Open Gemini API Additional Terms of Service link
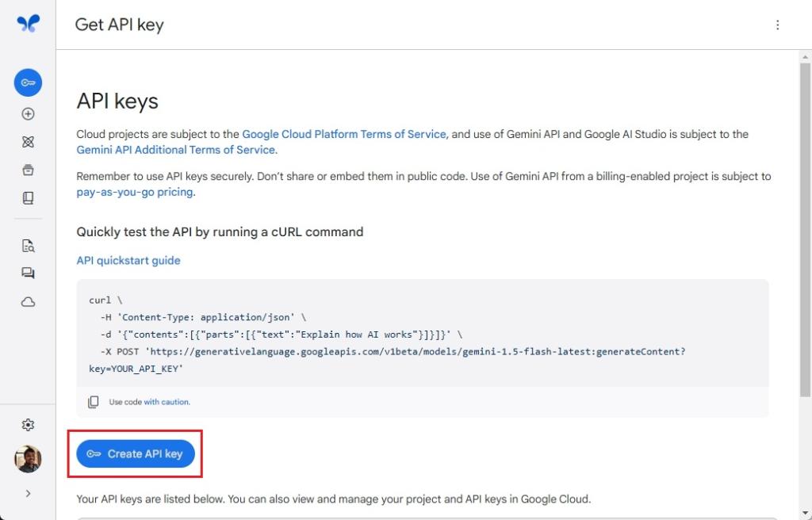The height and width of the screenshot is (520, 812). pyautogui.click(x=176, y=150)
